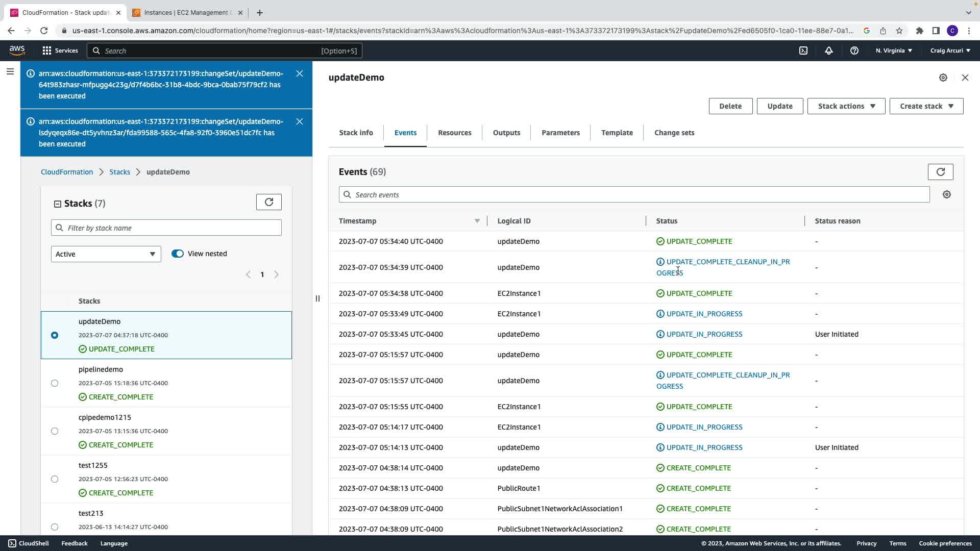The width and height of the screenshot is (980, 551).
Task: Open the N. Virginia region selector
Action: point(894,51)
